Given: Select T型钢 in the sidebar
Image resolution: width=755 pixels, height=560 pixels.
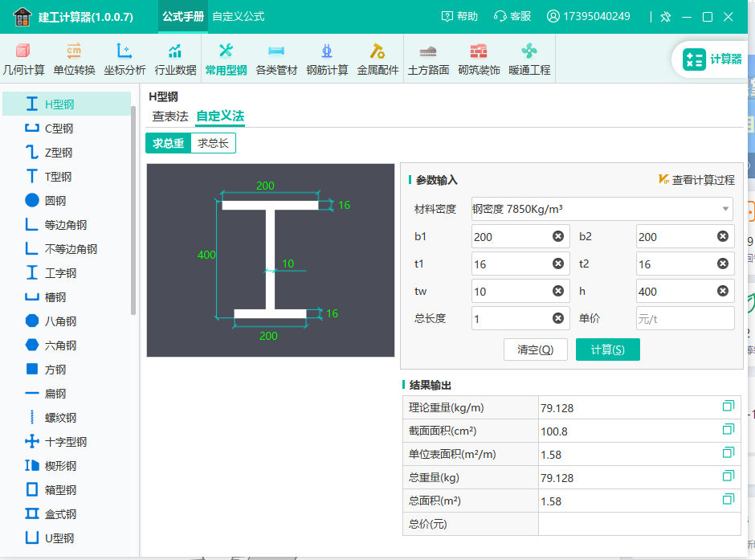Looking at the screenshot, I should click(67, 176).
